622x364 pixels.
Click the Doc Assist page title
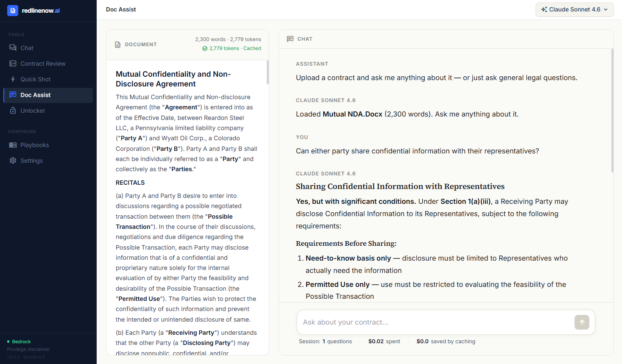tap(121, 9)
